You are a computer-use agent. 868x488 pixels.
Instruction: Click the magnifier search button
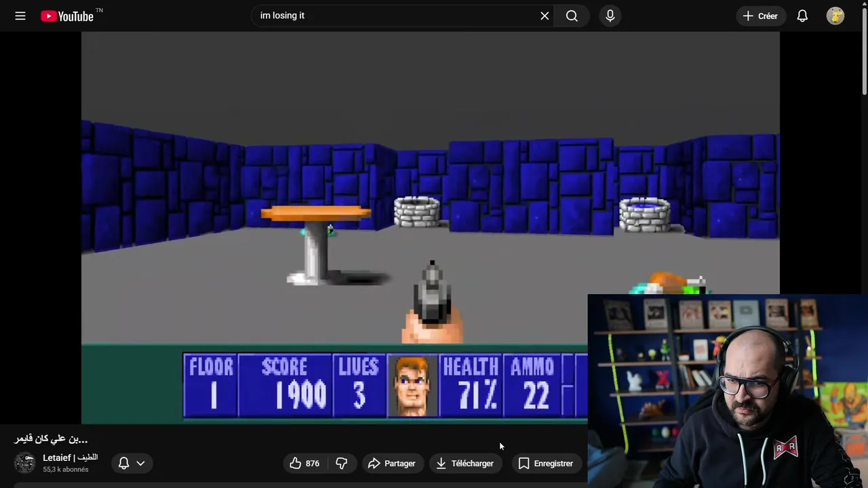click(572, 16)
